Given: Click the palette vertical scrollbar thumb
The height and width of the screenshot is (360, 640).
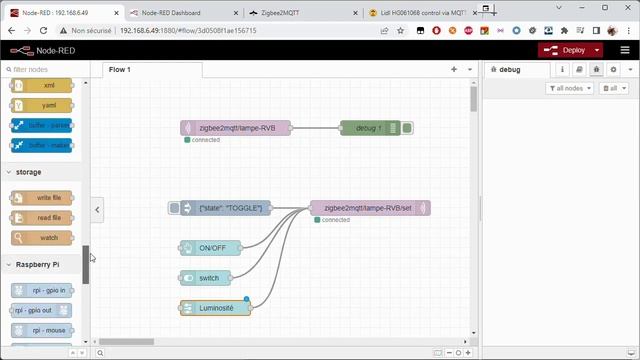Looking at the screenshot, I should [86, 264].
